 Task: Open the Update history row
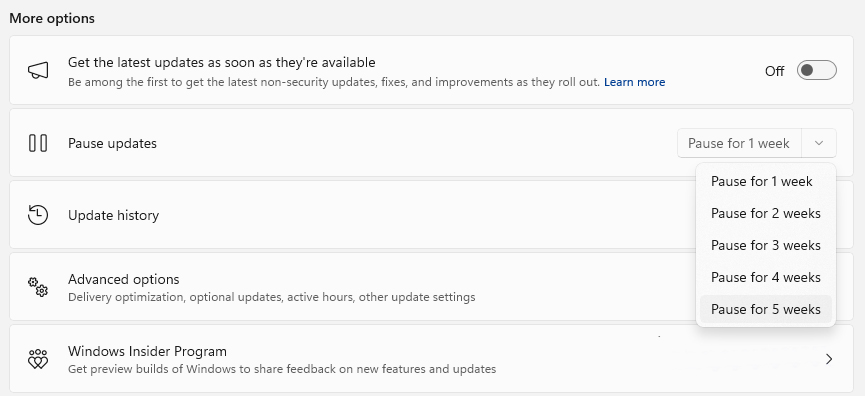coord(431,215)
